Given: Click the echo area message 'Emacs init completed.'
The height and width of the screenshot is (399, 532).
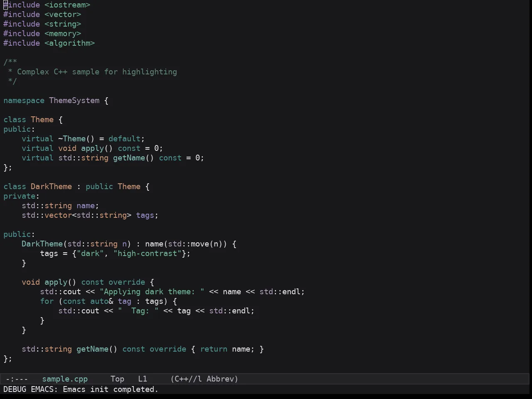Looking at the screenshot, I should coord(111,389).
